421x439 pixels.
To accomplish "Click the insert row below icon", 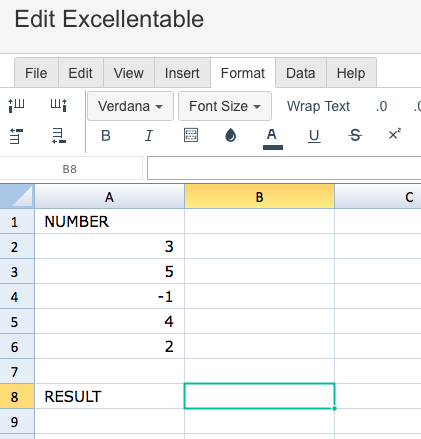I will (59, 136).
